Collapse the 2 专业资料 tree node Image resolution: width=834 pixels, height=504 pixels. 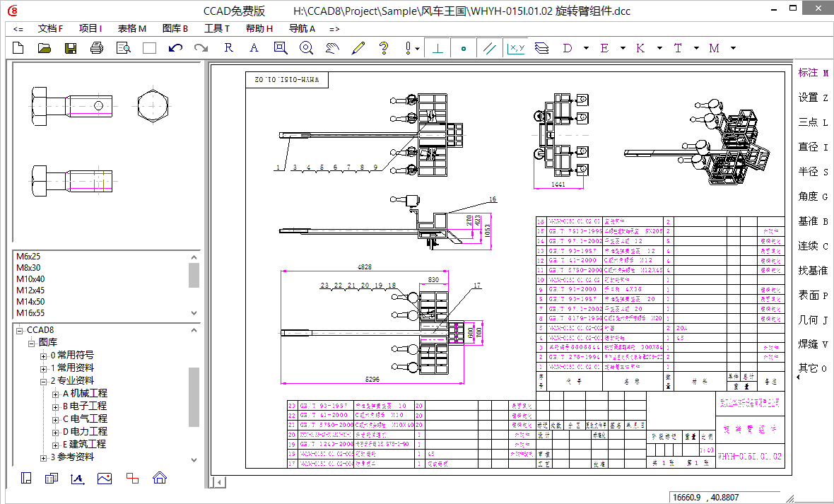click(44, 381)
